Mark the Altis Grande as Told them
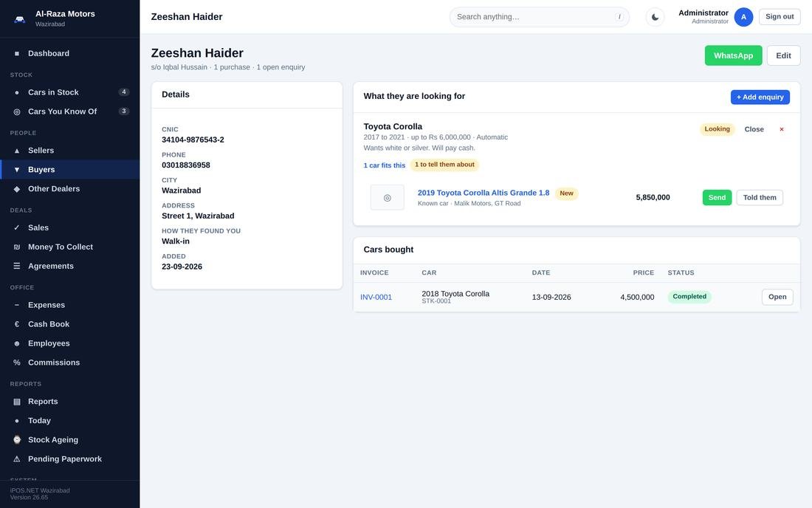The image size is (812, 508). [x=759, y=197]
